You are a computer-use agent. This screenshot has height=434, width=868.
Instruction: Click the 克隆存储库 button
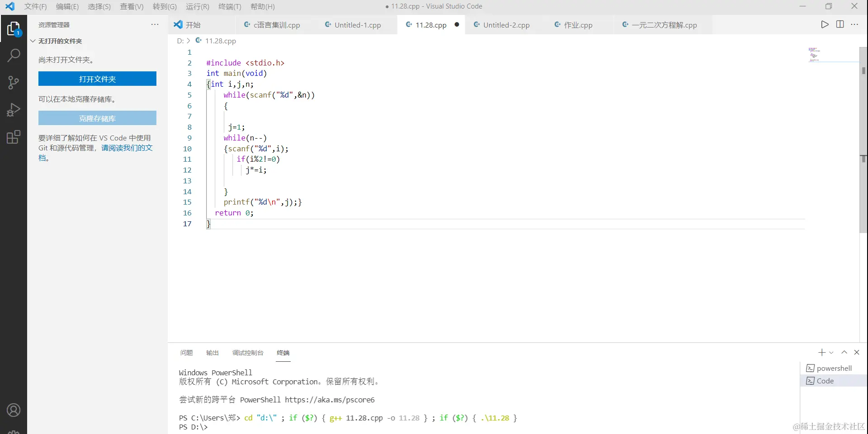pos(97,118)
